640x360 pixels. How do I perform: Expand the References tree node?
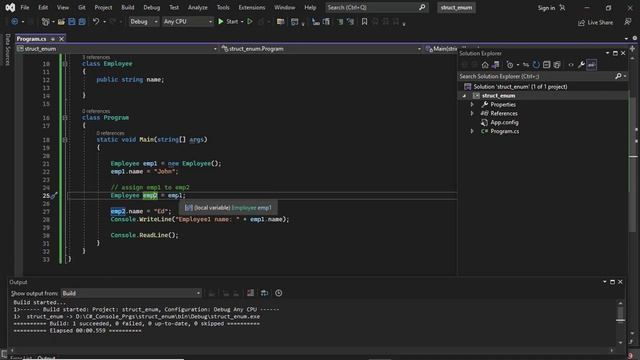(472, 113)
